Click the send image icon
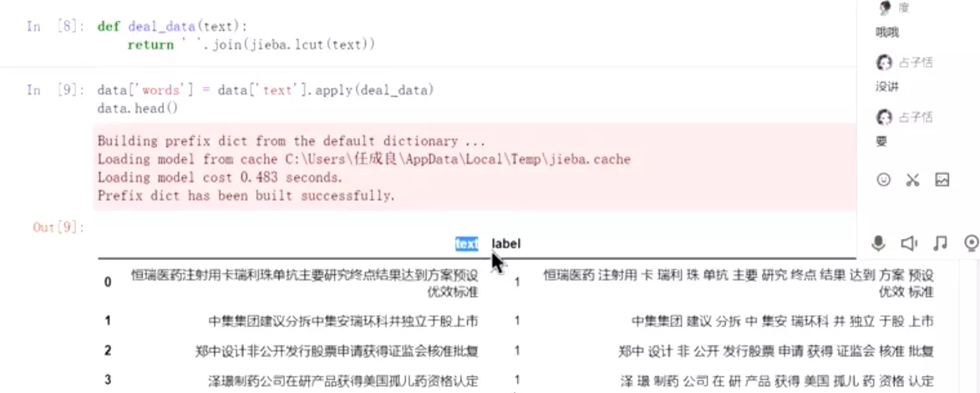This screenshot has height=393, width=980. (x=942, y=179)
